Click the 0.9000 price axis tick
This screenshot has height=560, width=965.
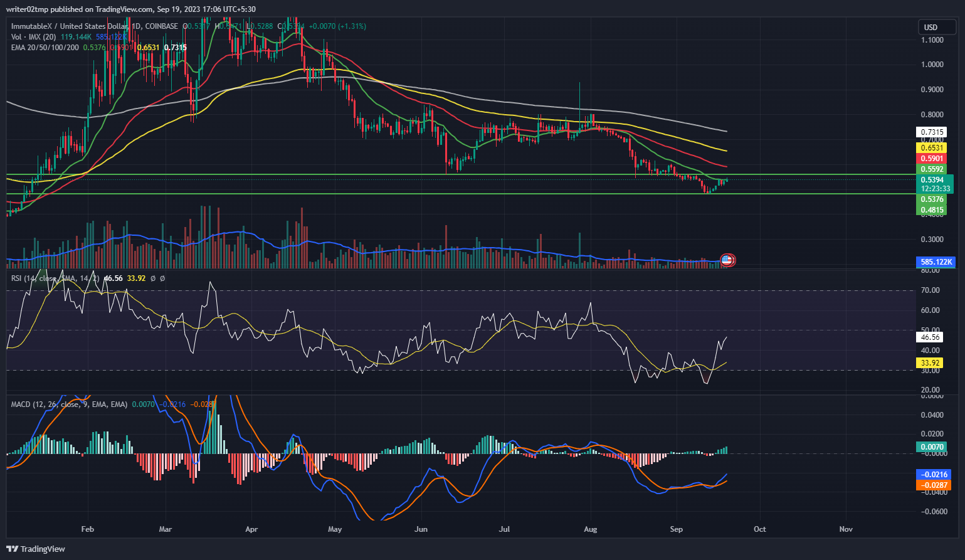(x=932, y=90)
